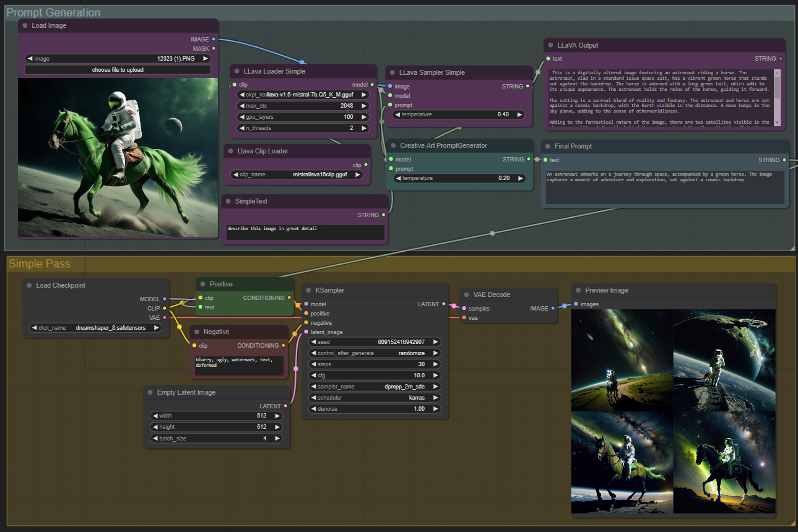Click the collapse dot on KSampler node
798x532 pixels.
pyautogui.click(x=307, y=290)
